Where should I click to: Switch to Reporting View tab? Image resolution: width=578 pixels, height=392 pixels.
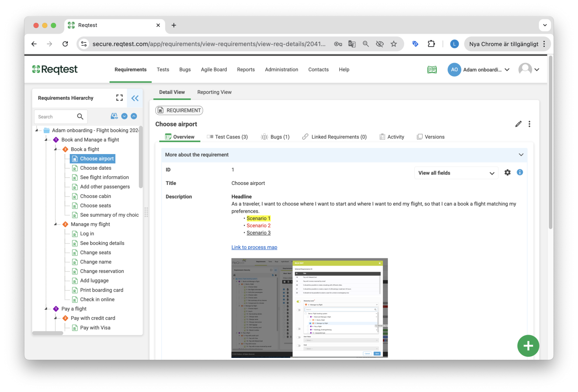coord(214,92)
